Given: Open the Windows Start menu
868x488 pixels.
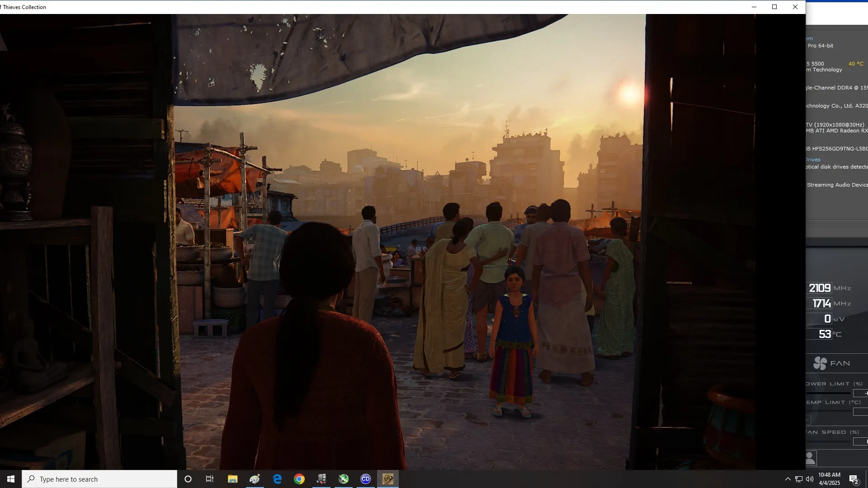Looking at the screenshot, I should click(x=11, y=479).
